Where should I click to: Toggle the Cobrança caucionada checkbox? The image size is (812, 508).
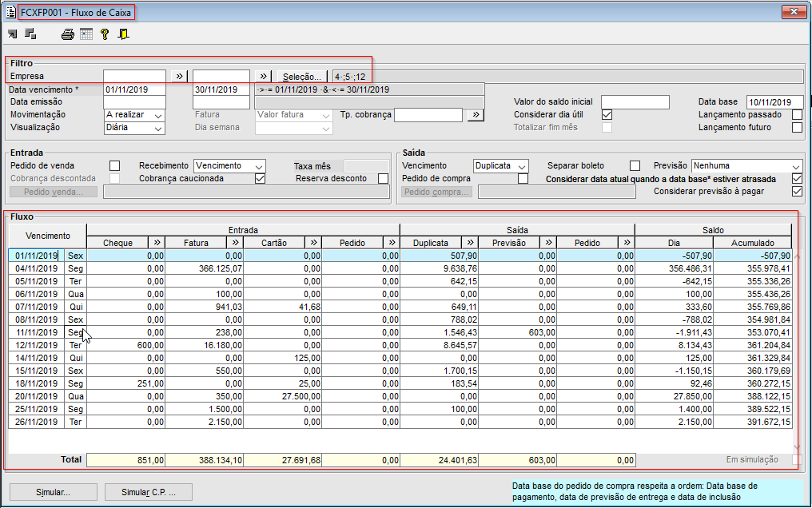click(x=260, y=178)
